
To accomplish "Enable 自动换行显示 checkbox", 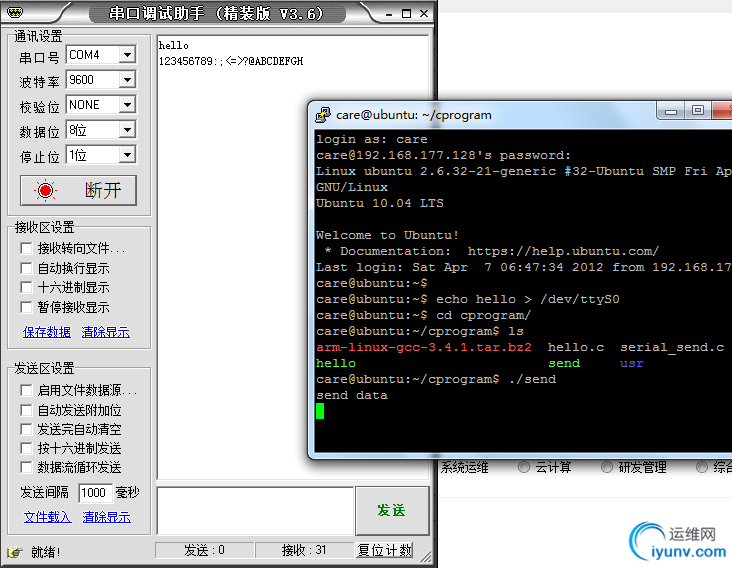I will pyautogui.click(x=26, y=268).
